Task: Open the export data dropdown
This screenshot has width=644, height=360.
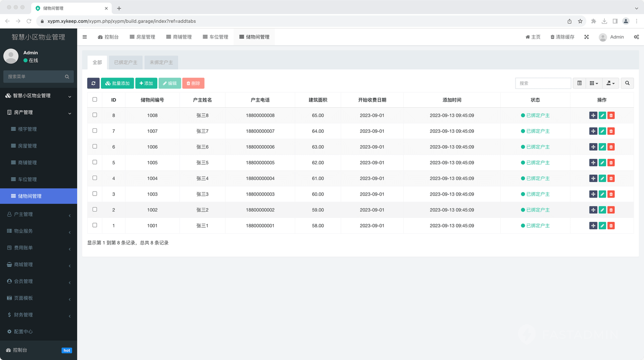Action: coord(610,83)
